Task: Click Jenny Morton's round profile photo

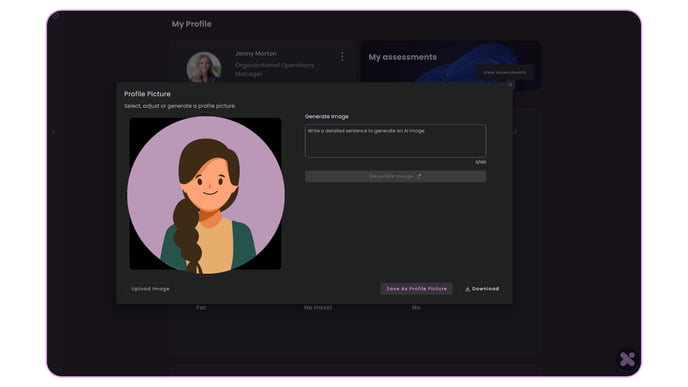Action: coord(204,67)
